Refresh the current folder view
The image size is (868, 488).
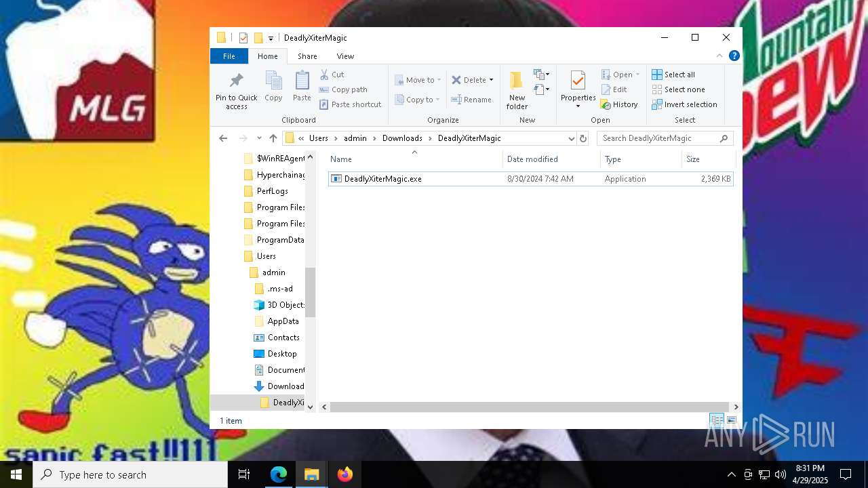click(x=583, y=138)
